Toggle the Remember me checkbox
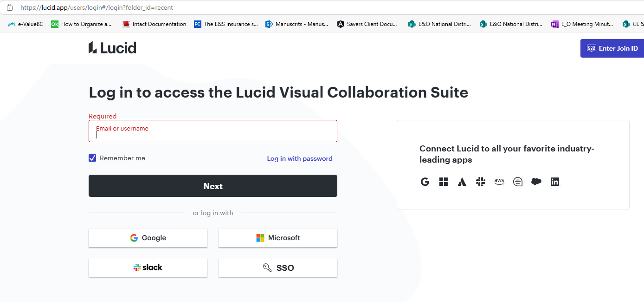 [92, 158]
